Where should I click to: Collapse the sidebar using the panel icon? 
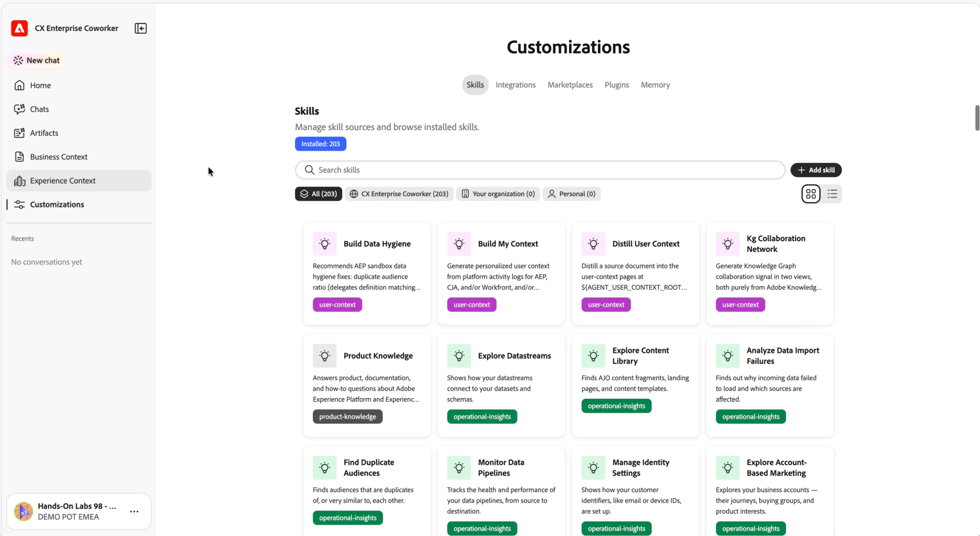pos(140,28)
